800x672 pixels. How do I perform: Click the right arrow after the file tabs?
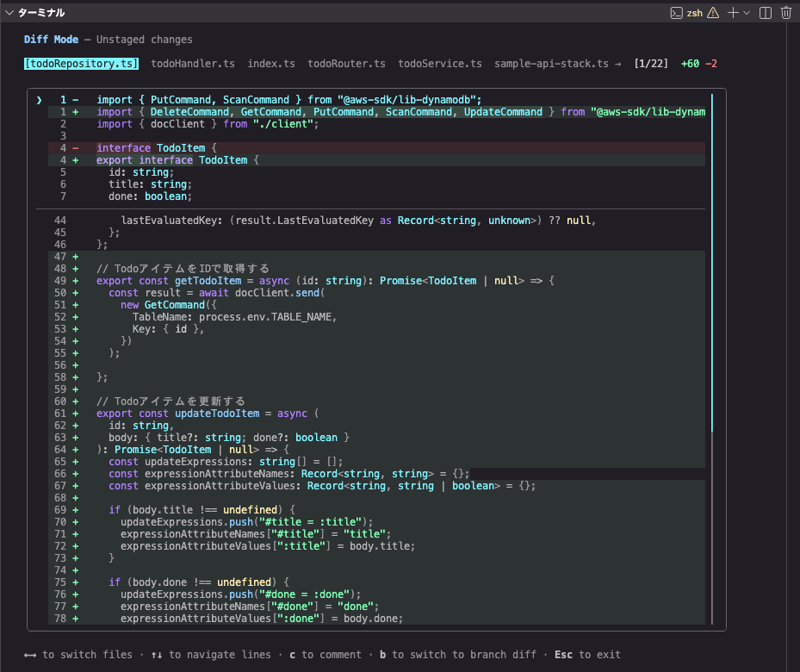point(617,64)
